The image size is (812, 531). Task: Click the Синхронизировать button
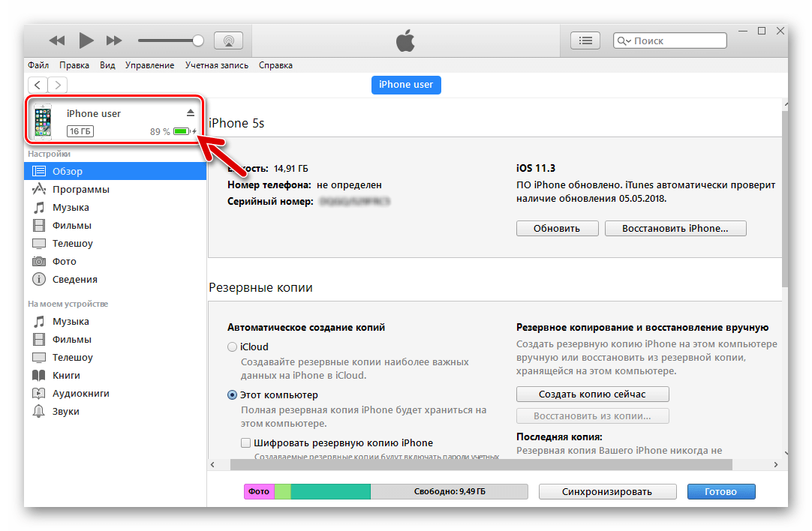606,492
